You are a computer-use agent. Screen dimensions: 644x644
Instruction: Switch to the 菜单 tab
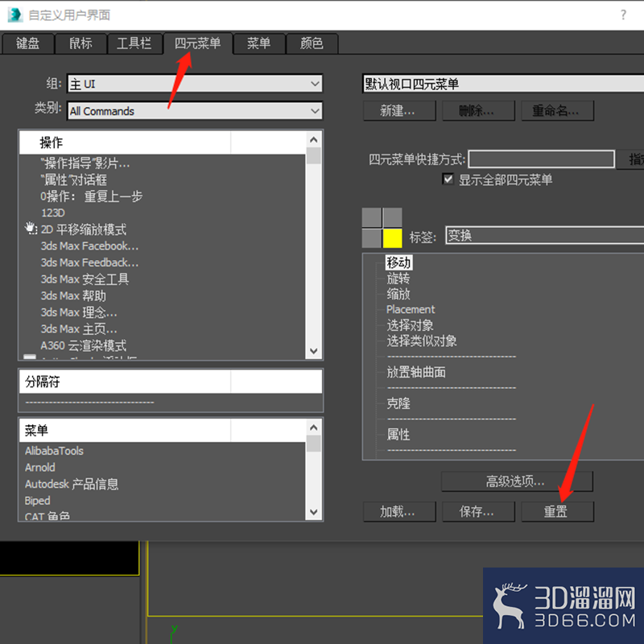[x=258, y=43]
